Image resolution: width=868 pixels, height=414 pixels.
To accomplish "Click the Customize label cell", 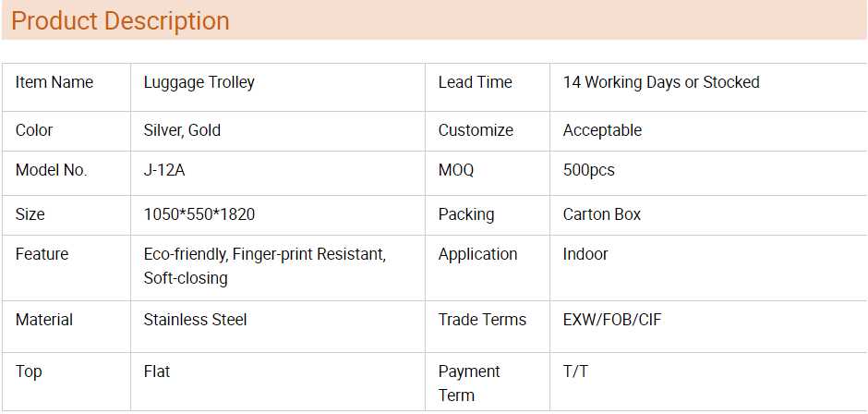I will click(476, 130).
